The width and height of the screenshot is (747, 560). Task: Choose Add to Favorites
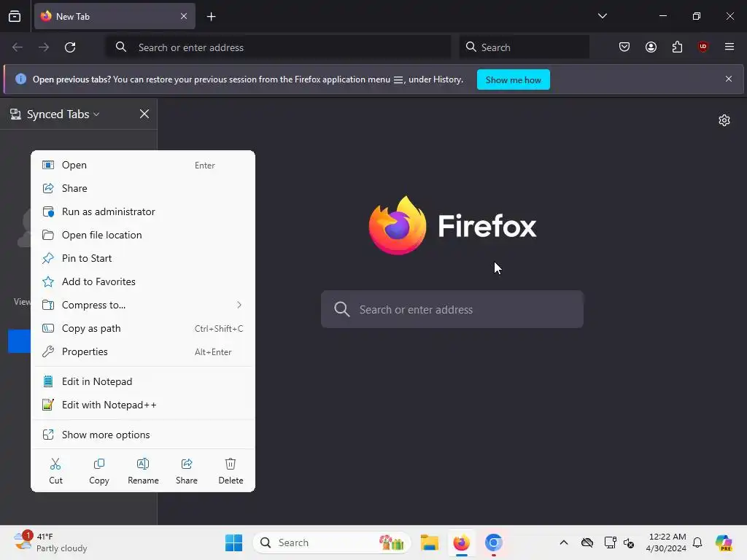[x=143, y=282]
